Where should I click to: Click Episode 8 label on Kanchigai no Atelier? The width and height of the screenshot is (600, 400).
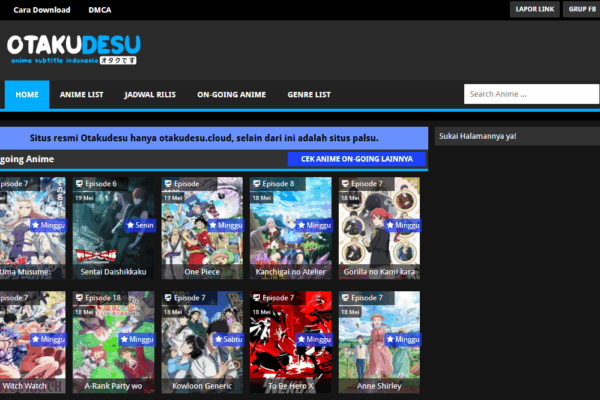point(278,184)
